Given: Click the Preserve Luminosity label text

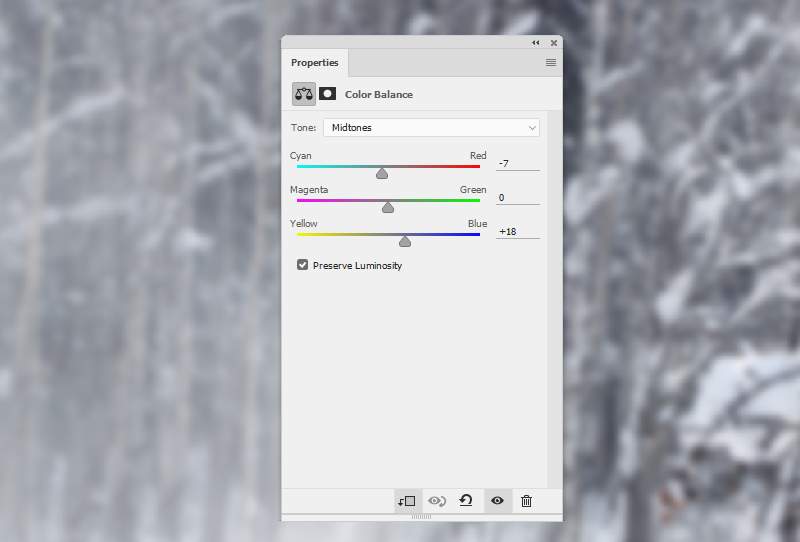Looking at the screenshot, I should pos(358,266).
